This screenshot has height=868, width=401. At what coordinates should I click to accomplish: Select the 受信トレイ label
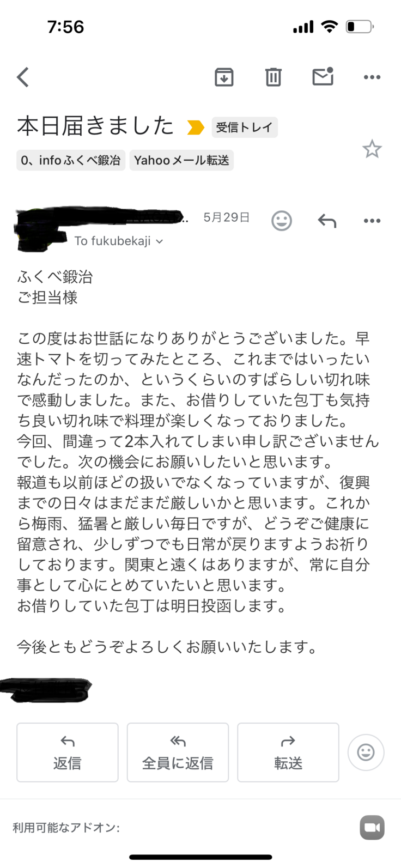(244, 128)
